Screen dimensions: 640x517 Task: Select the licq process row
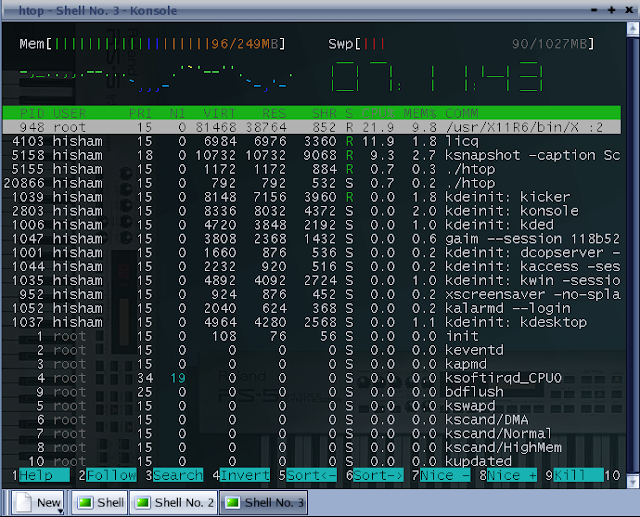pos(312,141)
